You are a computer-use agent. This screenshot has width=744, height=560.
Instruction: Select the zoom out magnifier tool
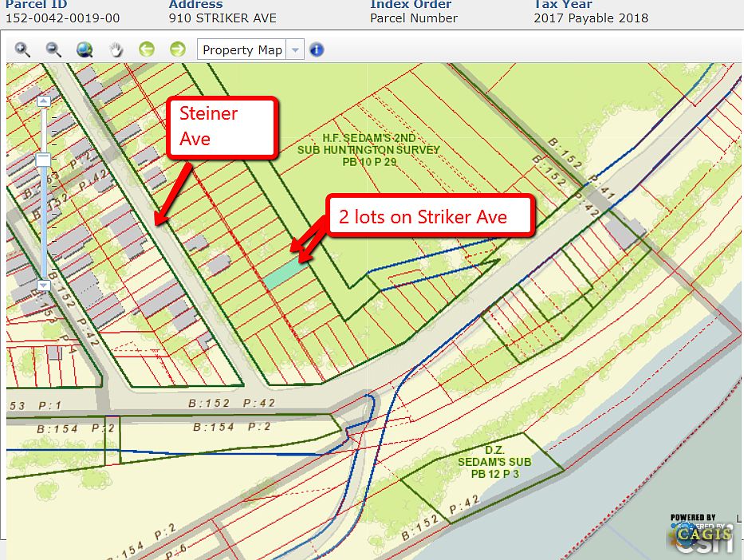tap(53, 49)
